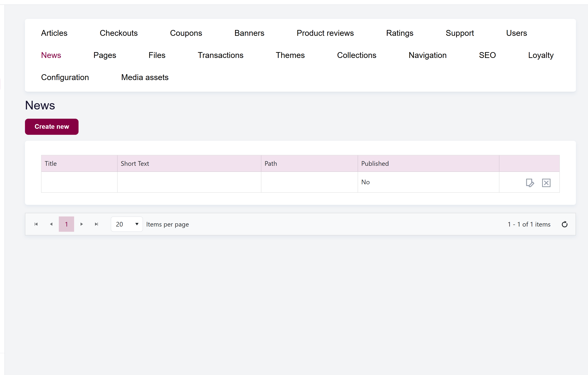
Task: Navigate to Transactions
Action: 220,55
